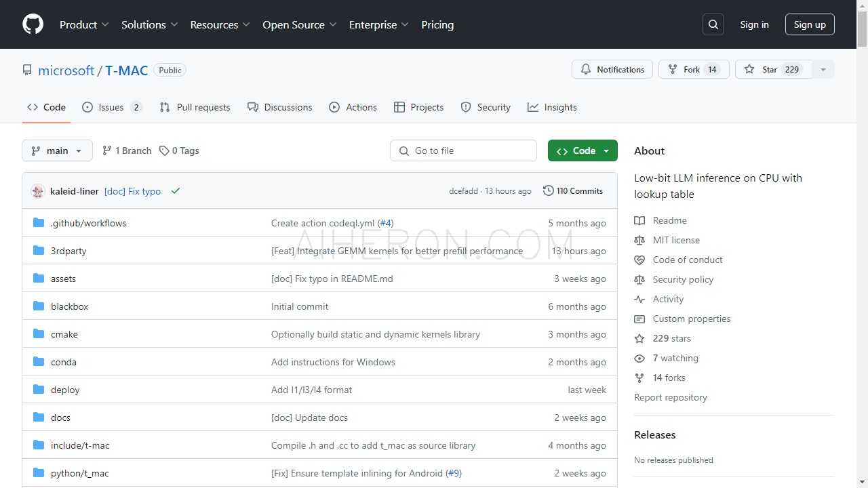868x488 pixels.
Task: Click the 0 Tags link
Action: [x=179, y=150]
